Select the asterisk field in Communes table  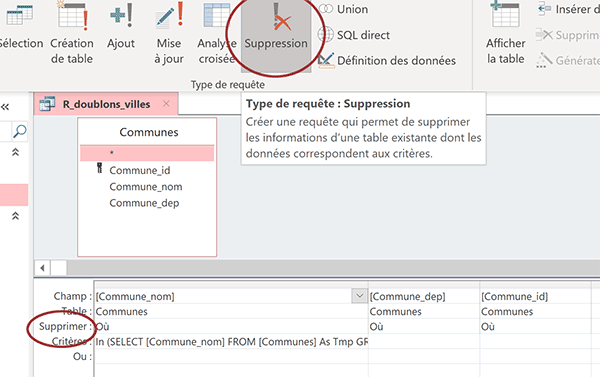click(147, 153)
